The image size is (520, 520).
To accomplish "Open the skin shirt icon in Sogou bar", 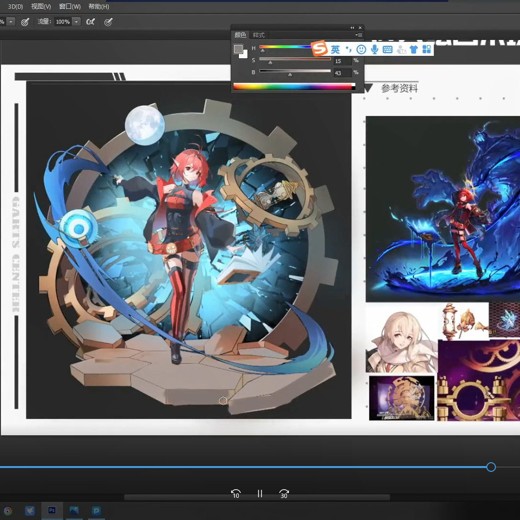I will (414, 50).
